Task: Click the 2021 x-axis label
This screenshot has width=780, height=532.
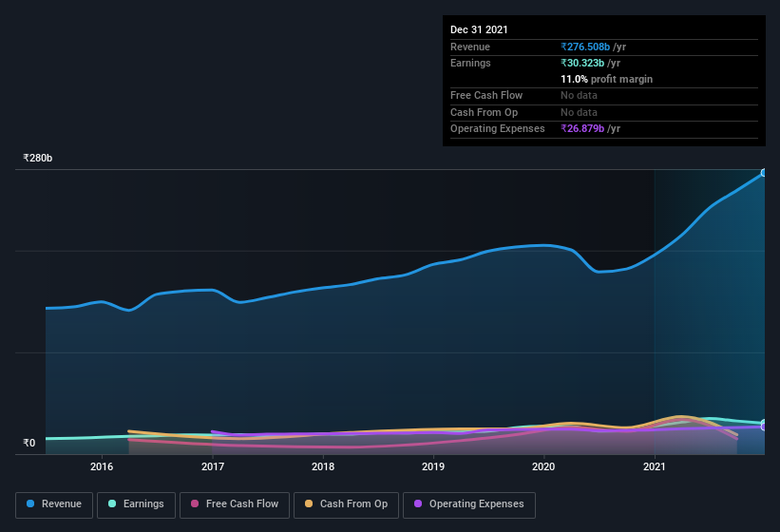Action: (655, 466)
